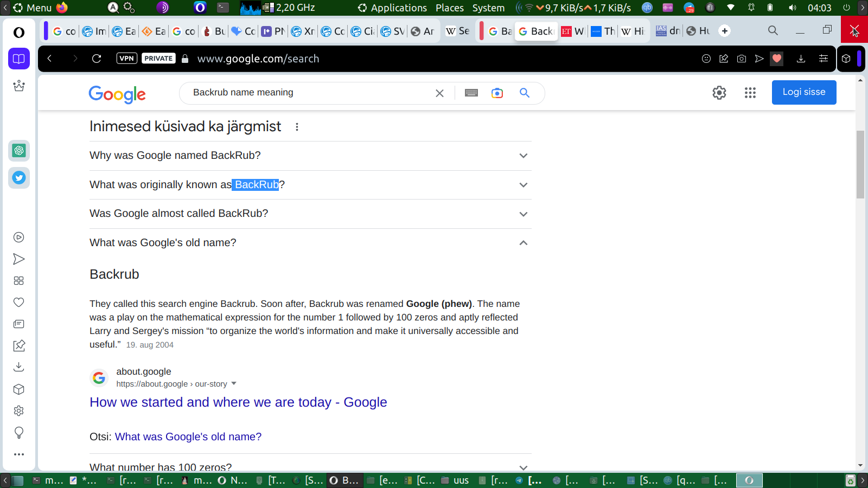Reload the current Google search page
The width and height of the screenshot is (868, 488).
(x=97, y=59)
